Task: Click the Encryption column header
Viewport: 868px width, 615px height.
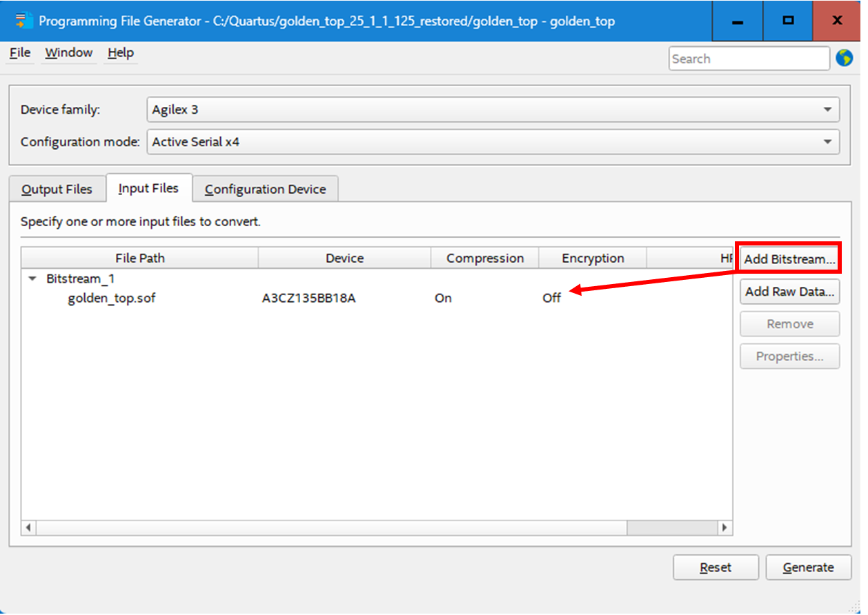Action: coord(592,259)
